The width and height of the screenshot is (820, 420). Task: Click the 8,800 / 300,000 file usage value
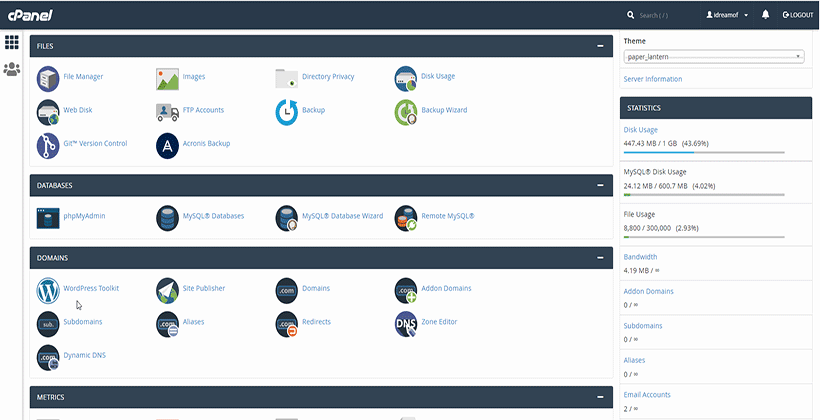point(647,228)
